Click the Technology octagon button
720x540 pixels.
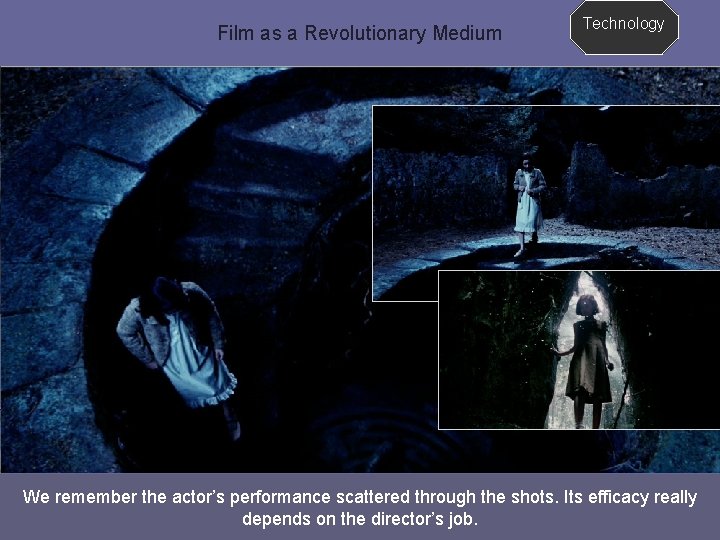click(624, 28)
